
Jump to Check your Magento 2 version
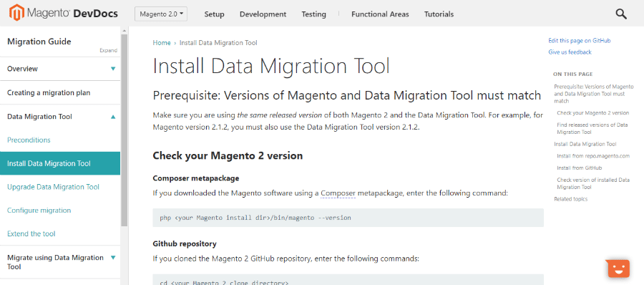click(x=592, y=112)
